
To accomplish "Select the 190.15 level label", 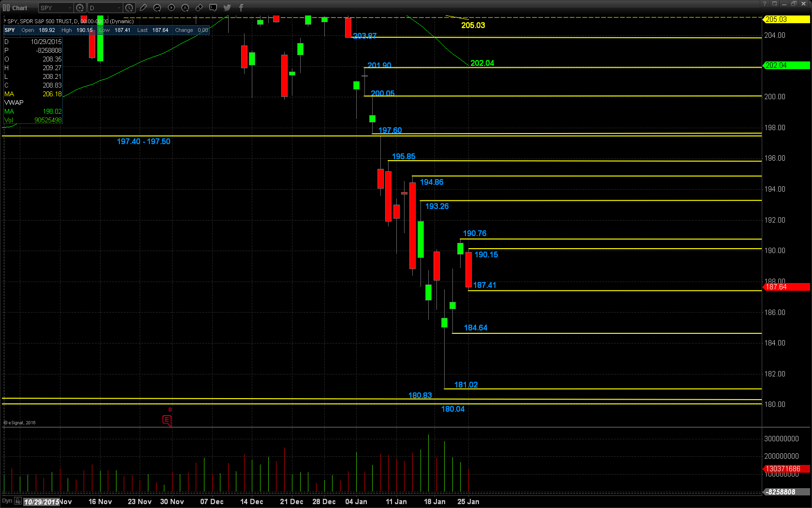I will tap(486, 254).
